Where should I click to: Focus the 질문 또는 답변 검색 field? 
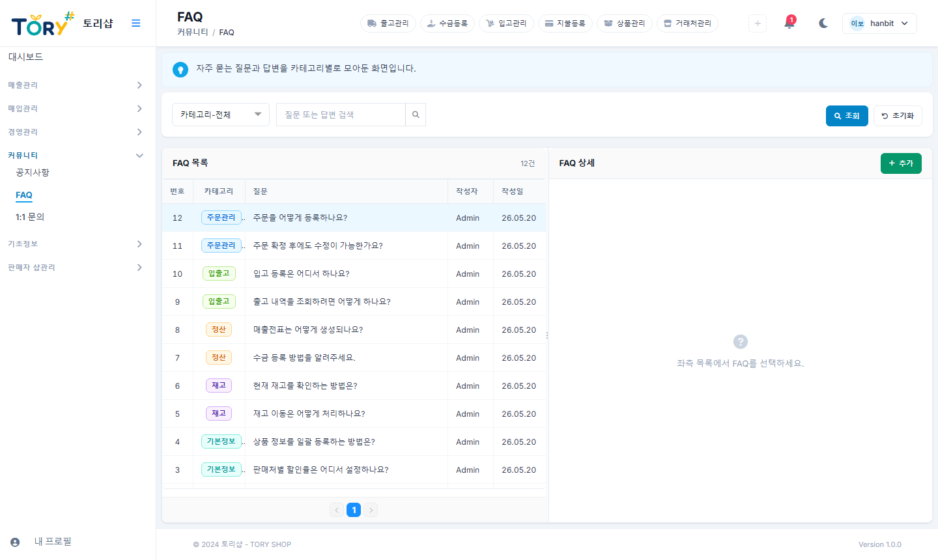point(341,115)
